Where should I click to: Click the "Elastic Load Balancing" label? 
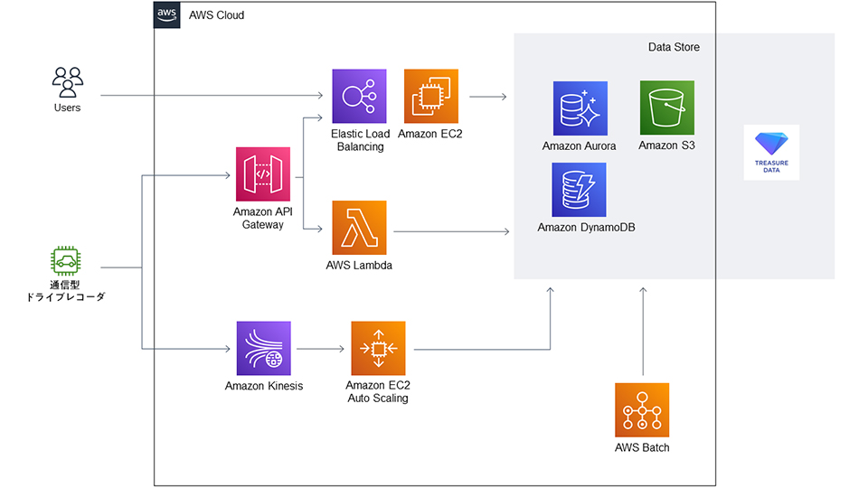pyautogui.click(x=361, y=140)
